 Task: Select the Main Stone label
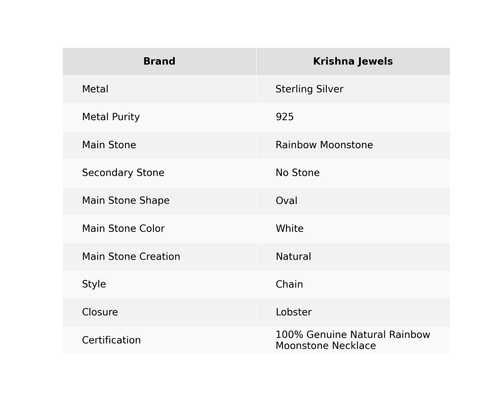(109, 145)
